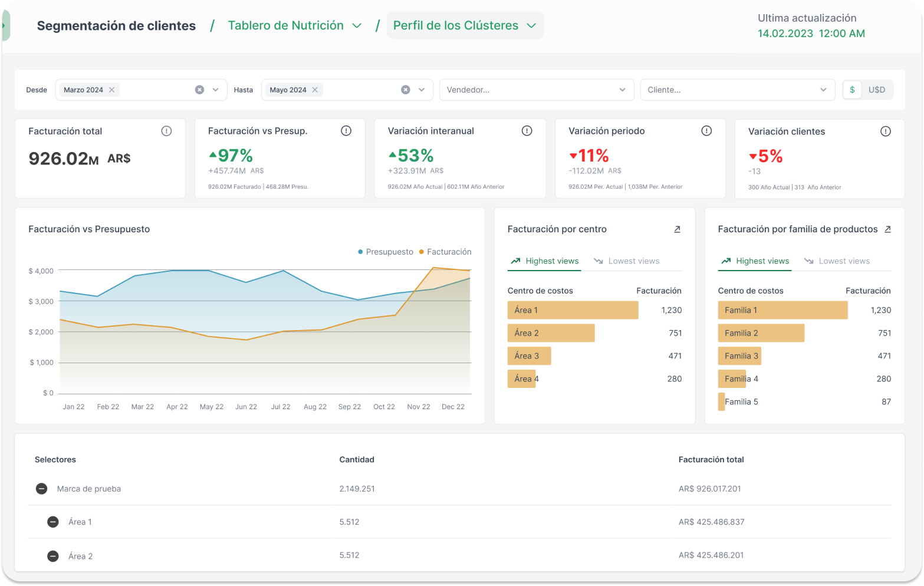924x586 pixels.
Task: Toggle Presupuesto series in chart legend
Action: 386,252
